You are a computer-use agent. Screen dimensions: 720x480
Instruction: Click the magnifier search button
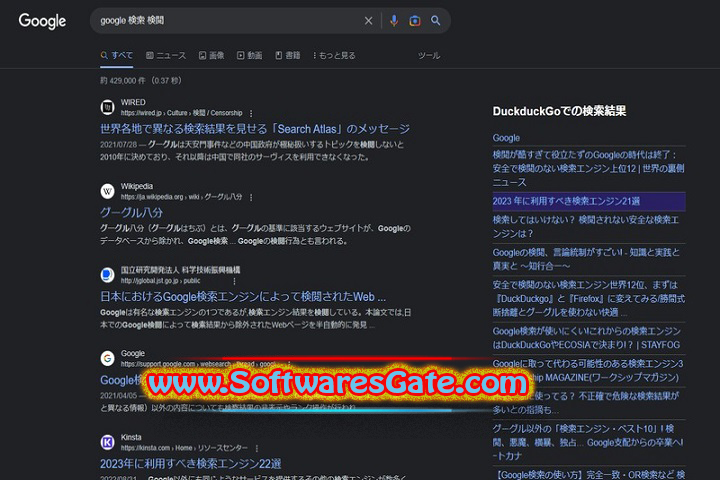tap(435, 21)
